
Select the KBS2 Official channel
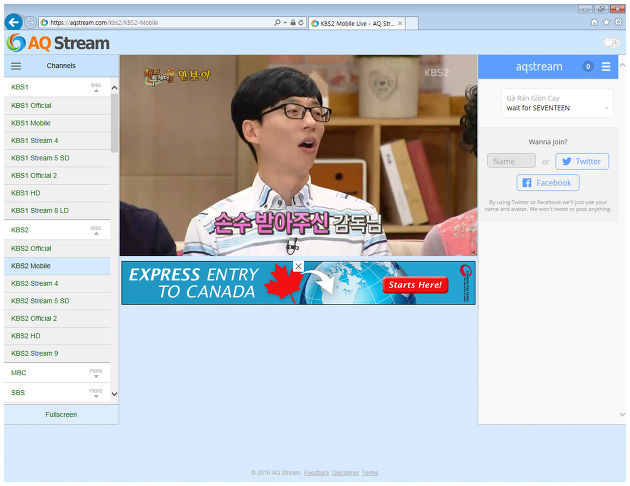click(x=57, y=249)
